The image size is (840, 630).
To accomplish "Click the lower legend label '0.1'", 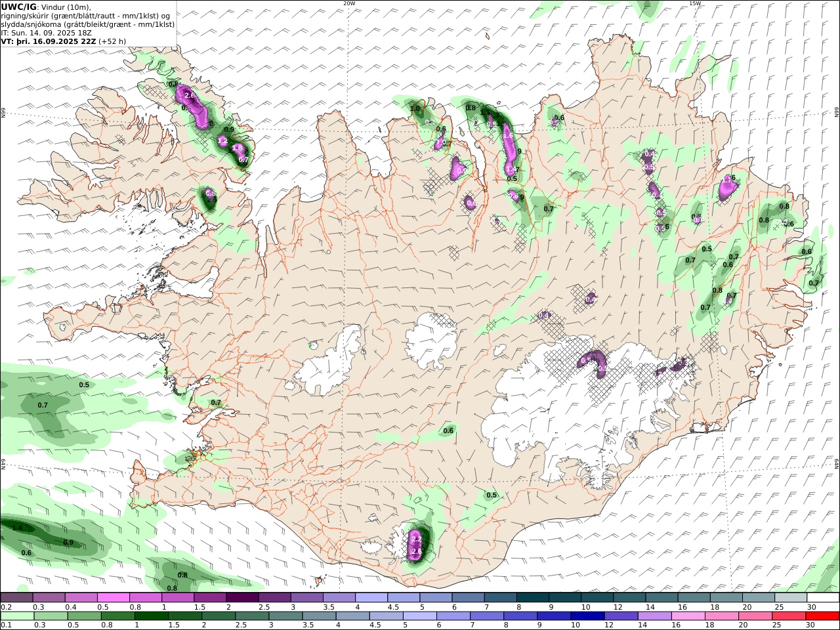I will pyautogui.click(x=6, y=625).
